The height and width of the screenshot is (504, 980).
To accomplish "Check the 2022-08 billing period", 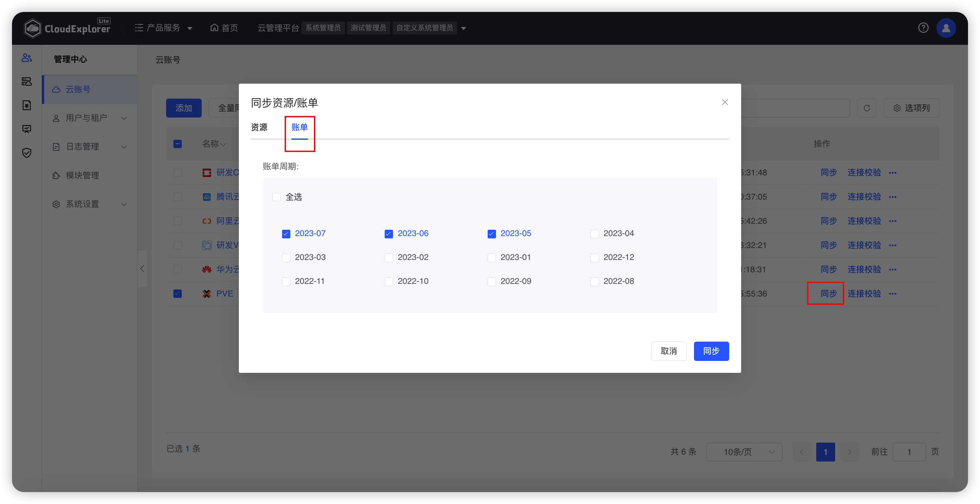I will [595, 282].
